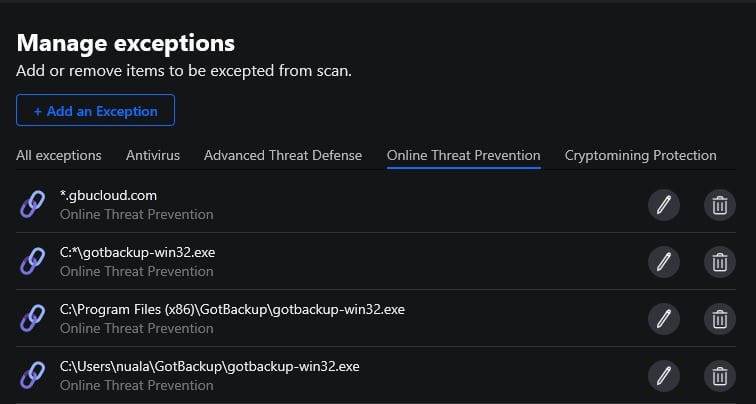Delete the Program Files (x86) GotBackup exception
The width and height of the screenshot is (756, 404).
click(x=719, y=319)
